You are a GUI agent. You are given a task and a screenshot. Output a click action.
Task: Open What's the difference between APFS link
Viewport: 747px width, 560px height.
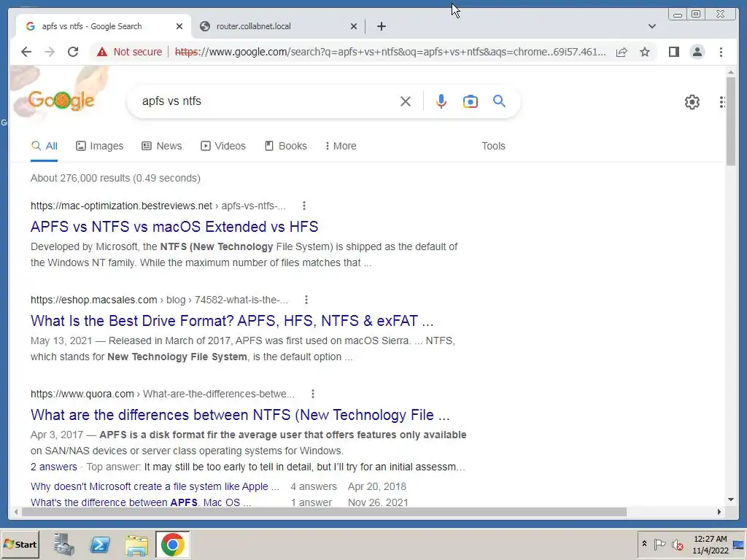click(x=141, y=502)
